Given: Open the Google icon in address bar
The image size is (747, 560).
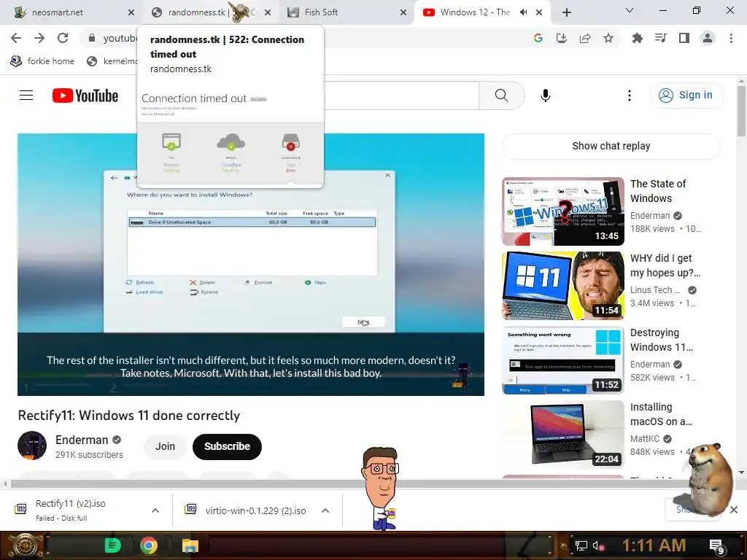Looking at the screenshot, I should coord(538,38).
